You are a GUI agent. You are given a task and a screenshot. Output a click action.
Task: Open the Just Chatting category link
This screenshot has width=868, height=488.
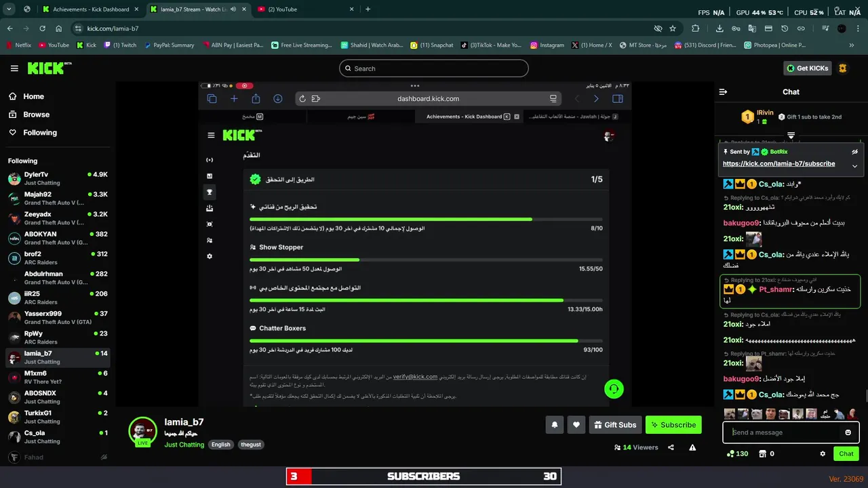pyautogui.click(x=184, y=445)
